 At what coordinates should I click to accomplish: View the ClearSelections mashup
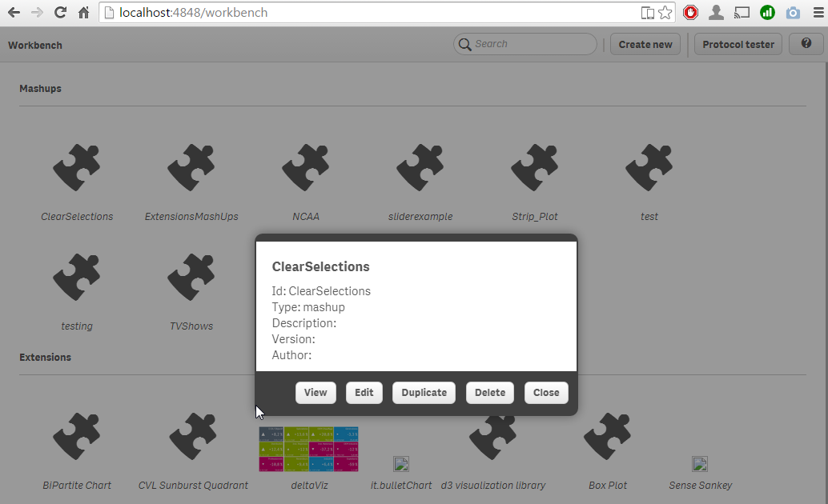pyautogui.click(x=316, y=393)
